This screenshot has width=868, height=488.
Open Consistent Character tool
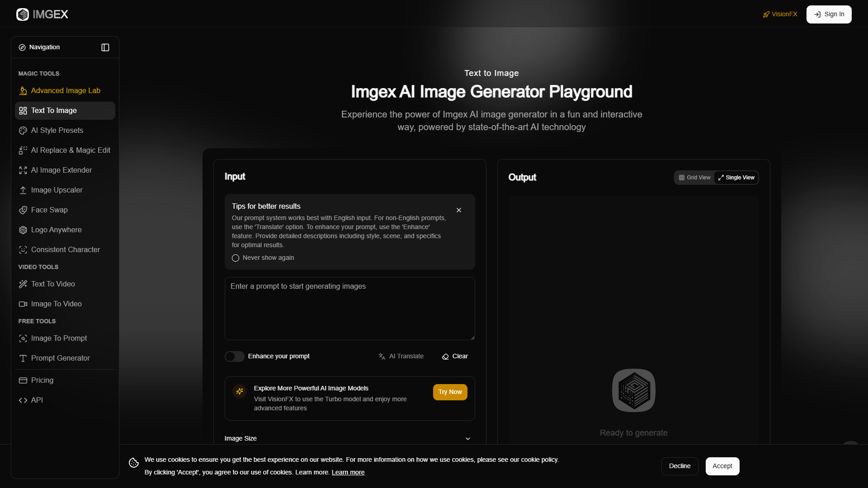[65, 250]
